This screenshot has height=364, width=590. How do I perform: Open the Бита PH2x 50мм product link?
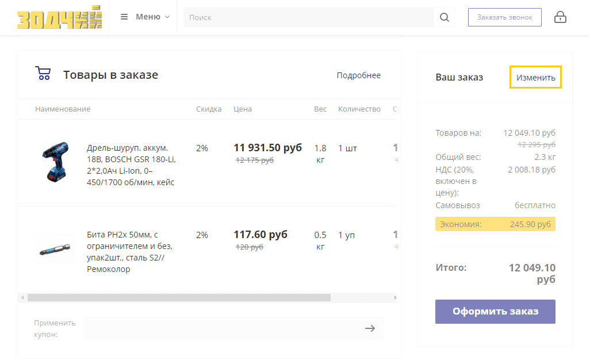pyautogui.click(x=130, y=252)
